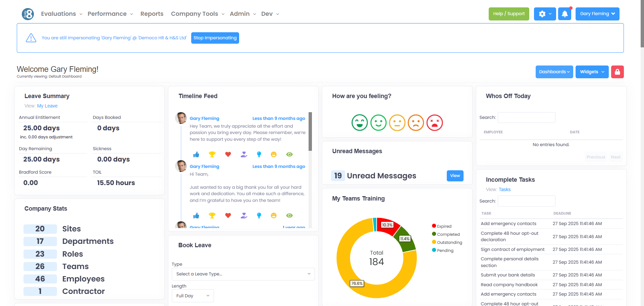Image resolution: width=644 pixels, height=306 pixels.
Task: Select the neutral yellow face
Action: (397, 123)
